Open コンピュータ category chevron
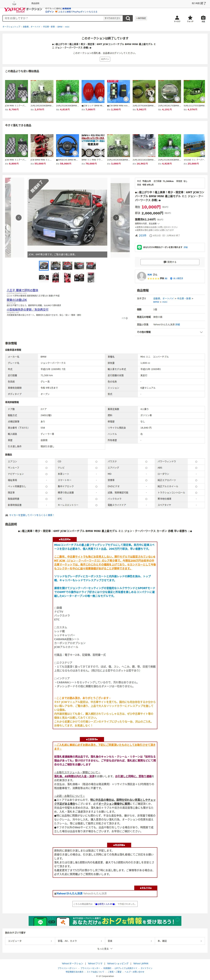Screen dimensions: 210x980 51,941
